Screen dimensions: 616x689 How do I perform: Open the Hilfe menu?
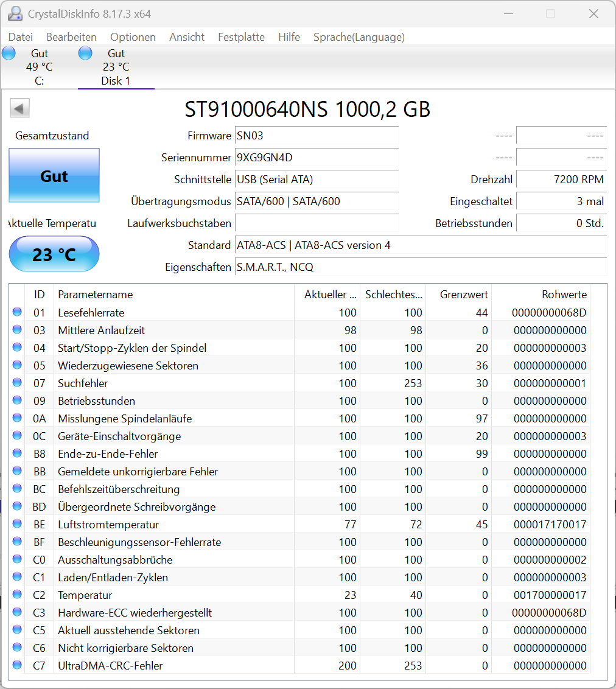point(289,37)
